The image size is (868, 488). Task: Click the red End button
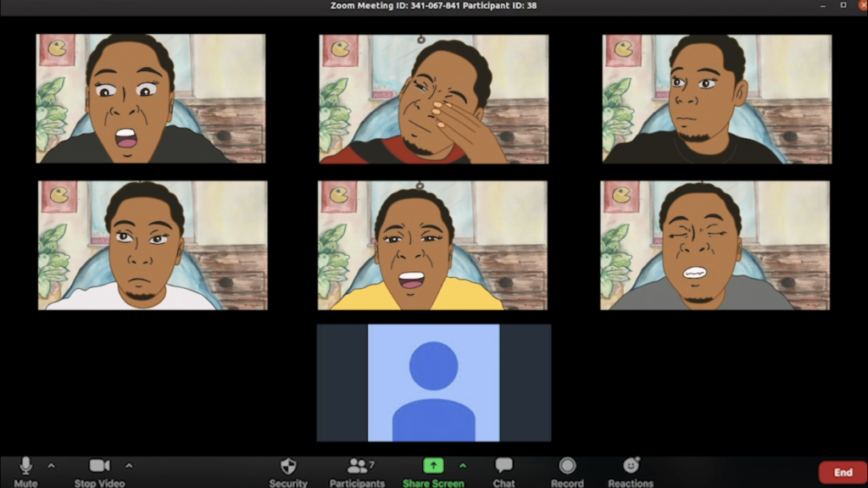point(843,473)
